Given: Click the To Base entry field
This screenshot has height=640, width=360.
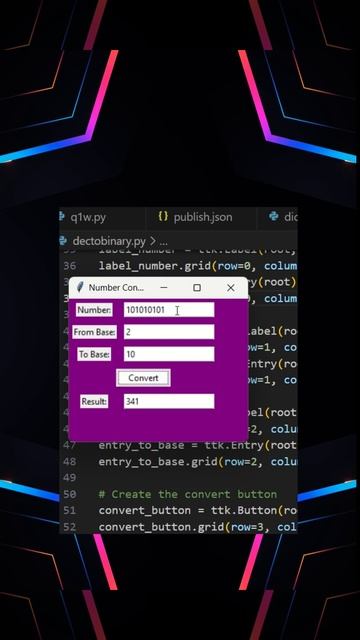Looking at the screenshot, I should [169, 354].
